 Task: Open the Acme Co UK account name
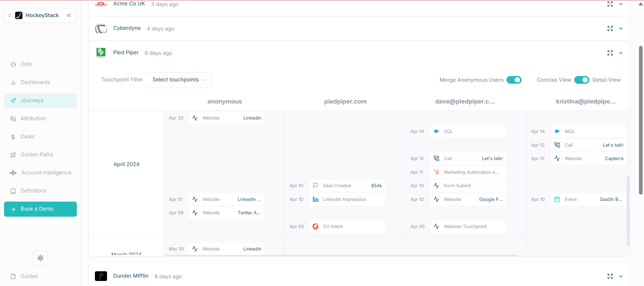click(x=129, y=4)
